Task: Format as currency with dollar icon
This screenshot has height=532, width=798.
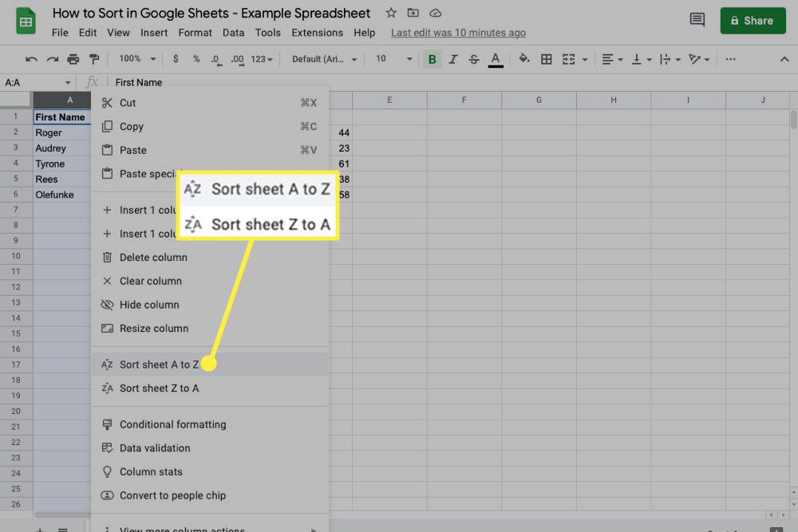Action: pyautogui.click(x=176, y=59)
